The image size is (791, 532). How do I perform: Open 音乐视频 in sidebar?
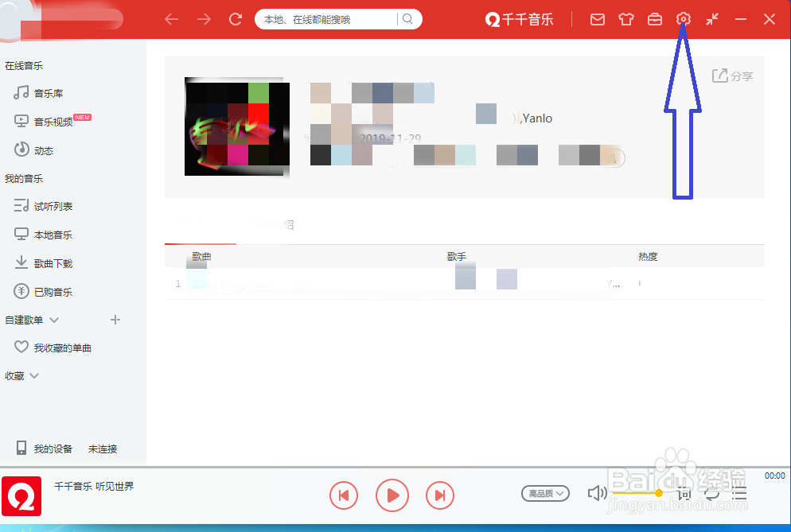point(53,122)
